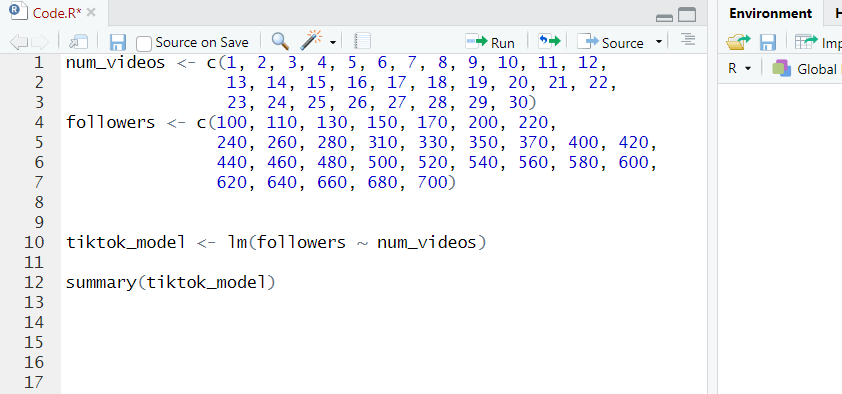Load workspace with open folder icon
This screenshot has width=842, height=394.
(x=739, y=42)
